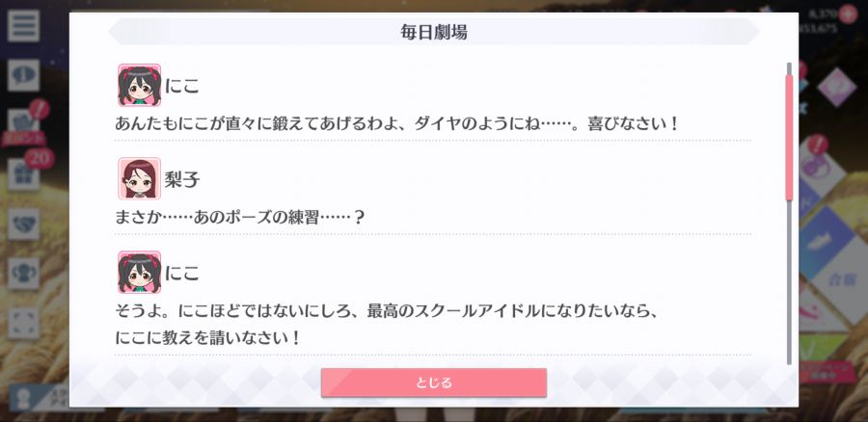The image size is (868, 422).
Task: Click the 梨子 avatar thumbnail
Action: point(139,178)
